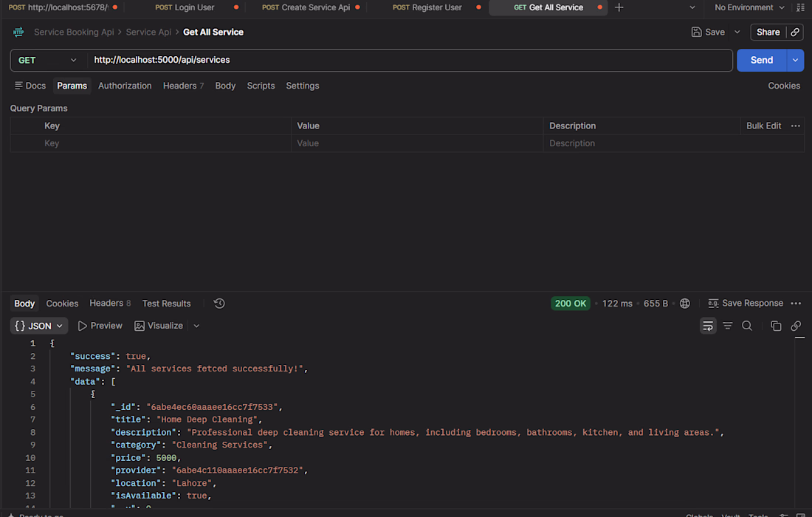Switch to Preview response view

coord(100,326)
